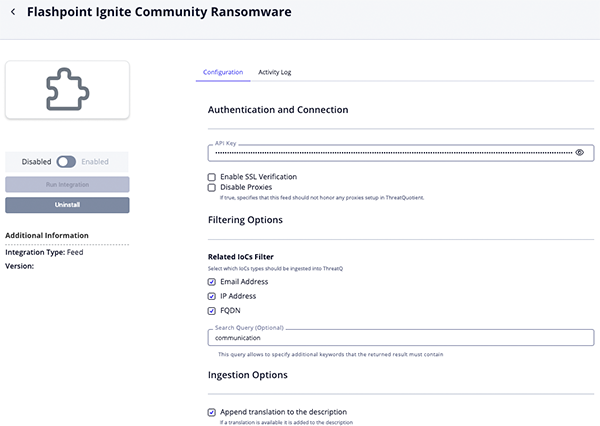
Task: Uncheck the Email Address IoC filter
Action: [x=211, y=282]
